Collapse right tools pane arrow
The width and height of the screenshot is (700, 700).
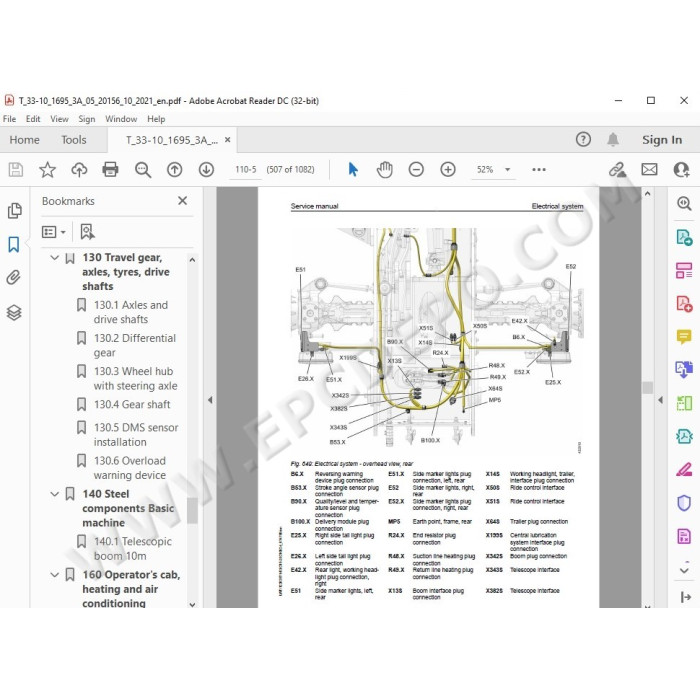[x=661, y=400]
